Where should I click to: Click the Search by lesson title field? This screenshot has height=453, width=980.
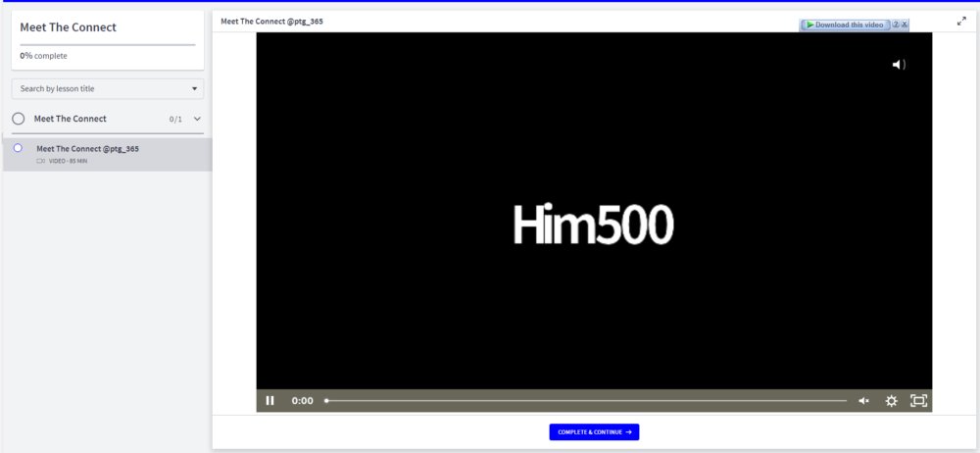click(108, 89)
